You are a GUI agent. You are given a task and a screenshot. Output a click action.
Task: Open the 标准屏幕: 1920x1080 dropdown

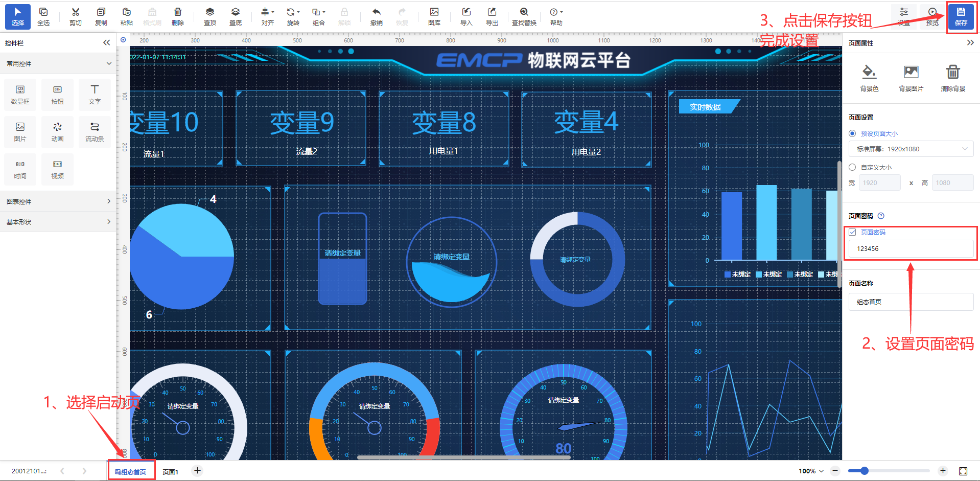[911, 149]
